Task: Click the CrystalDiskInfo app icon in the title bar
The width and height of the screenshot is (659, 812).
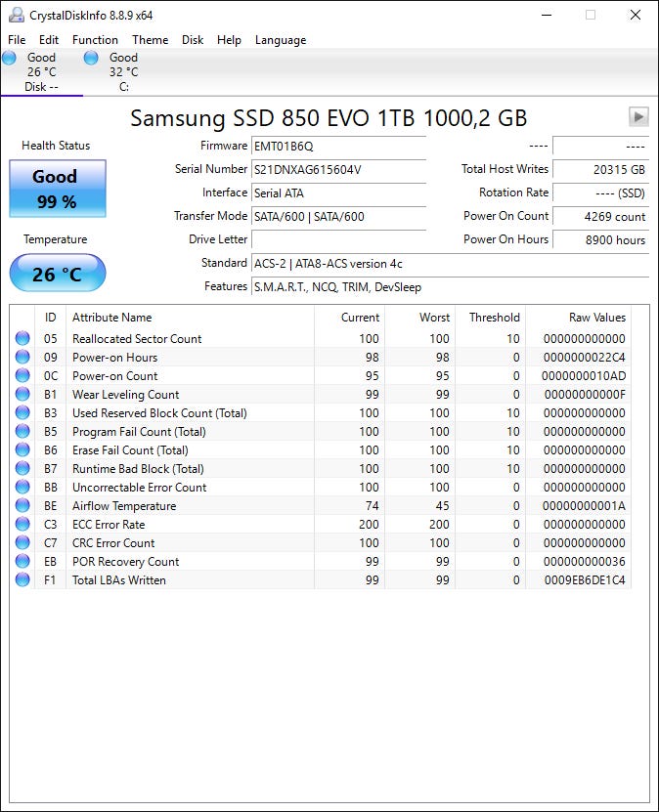Action: tap(16, 15)
